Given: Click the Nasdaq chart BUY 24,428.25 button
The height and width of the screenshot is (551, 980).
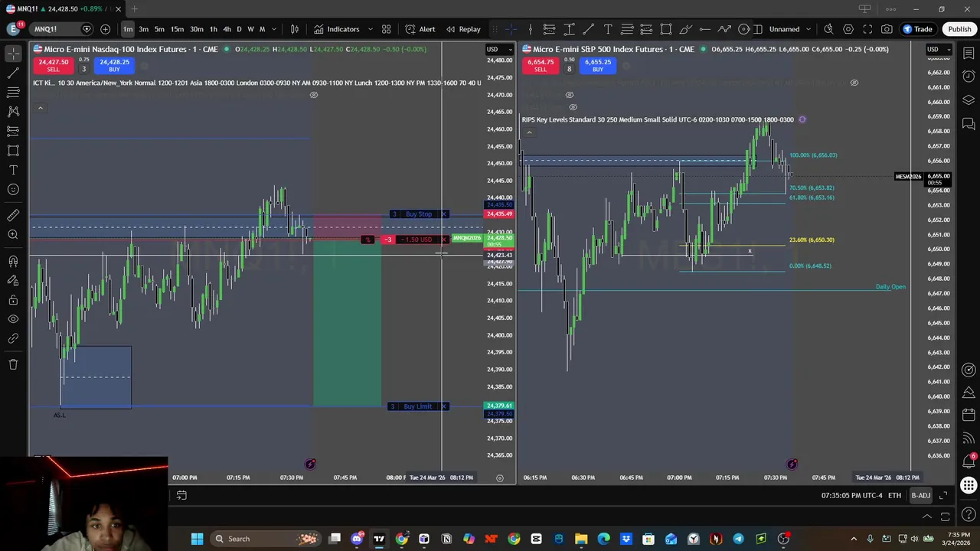Looking at the screenshot, I should coord(114,66).
